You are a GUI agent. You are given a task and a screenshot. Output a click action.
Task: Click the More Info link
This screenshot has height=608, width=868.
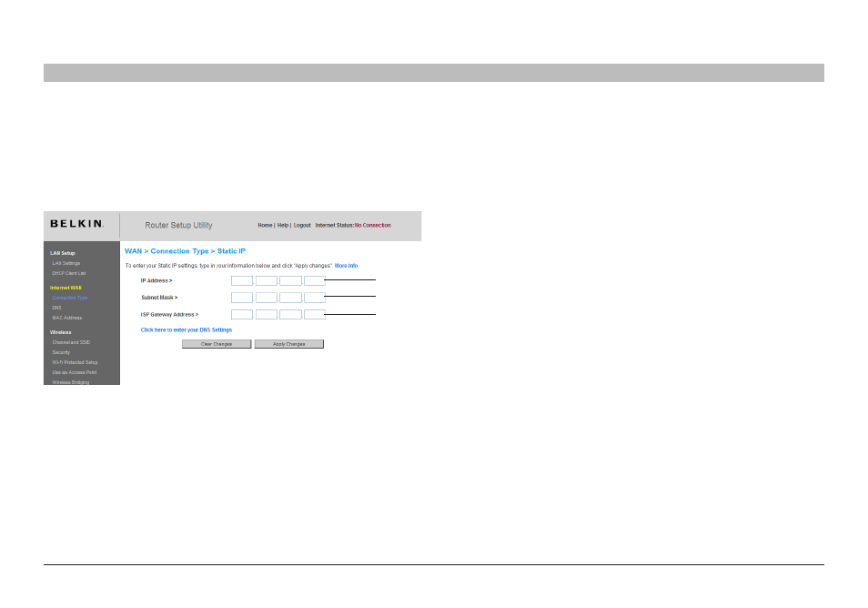click(346, 266)
